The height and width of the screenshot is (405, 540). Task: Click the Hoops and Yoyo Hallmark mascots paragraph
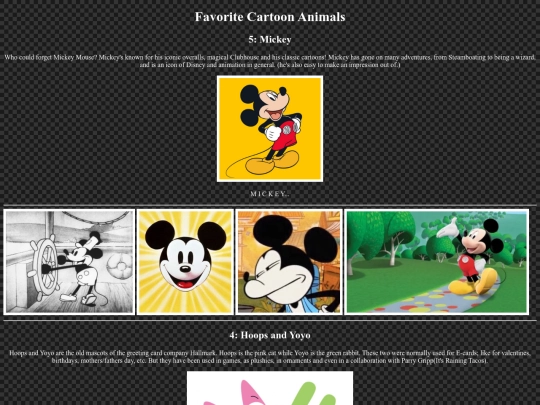270,357
